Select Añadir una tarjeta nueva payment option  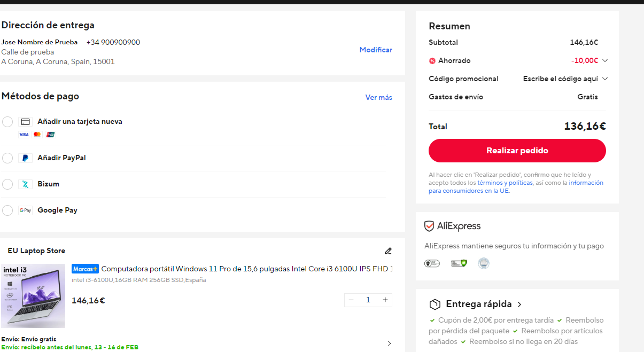click(x=7, y=122)
